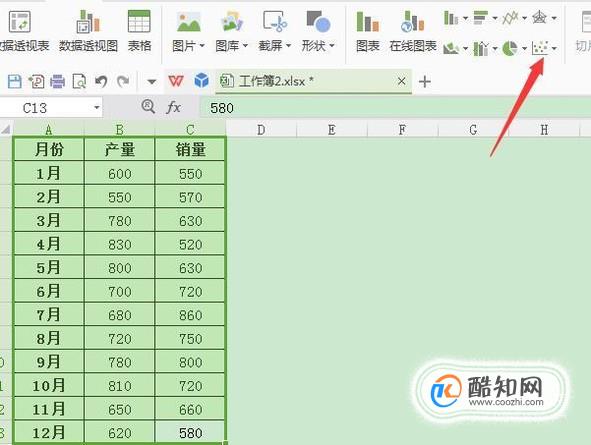Viewport: 591px width, 445px height.
Task: Expand the 截屏 screenshot dropdown
Action: 288,46
